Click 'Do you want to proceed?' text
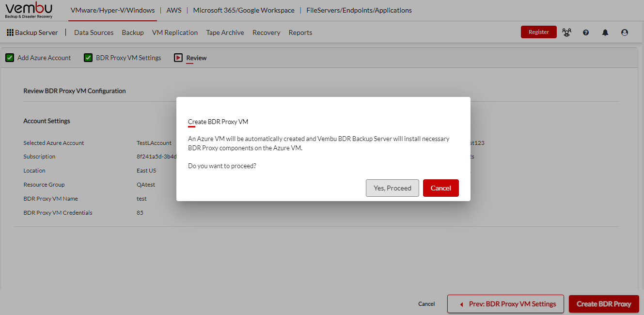The width and height of the screenshot is (644, 315). (222, 166)
